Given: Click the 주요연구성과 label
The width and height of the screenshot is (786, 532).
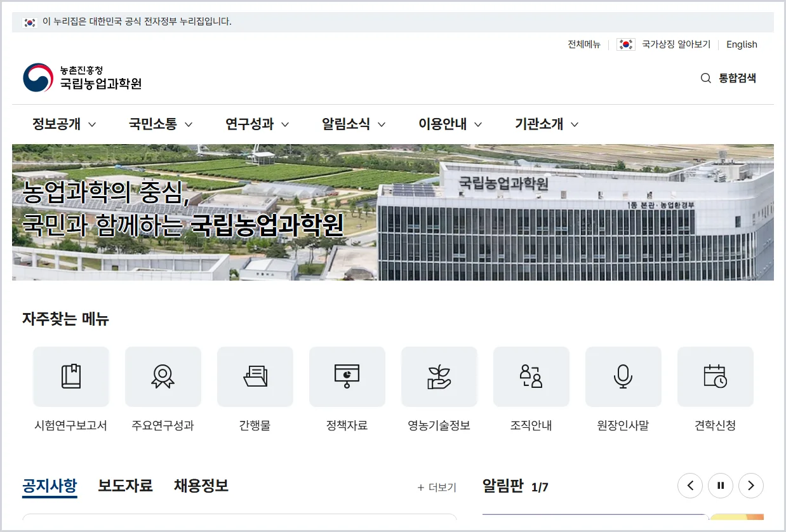Looking at the screenshot, I should pyautogui.click(x=163, y=426).
